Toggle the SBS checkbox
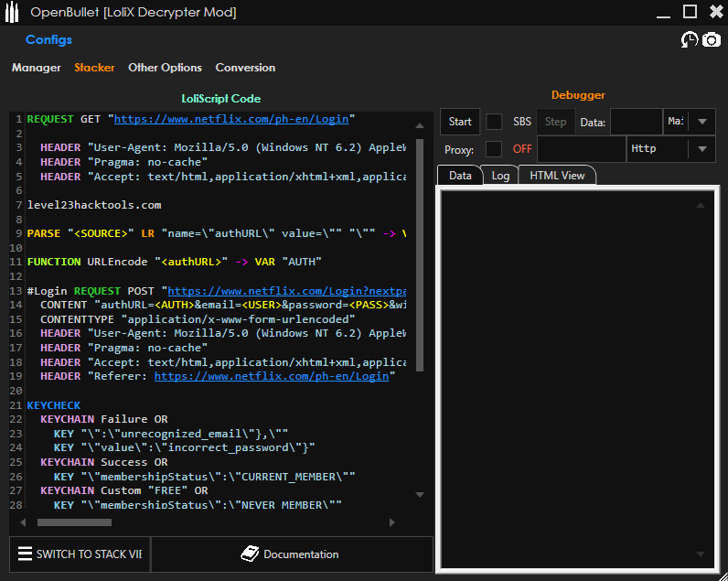Image resolution: width=728 pixels, height=581 pixels. (x=494, y=122)
